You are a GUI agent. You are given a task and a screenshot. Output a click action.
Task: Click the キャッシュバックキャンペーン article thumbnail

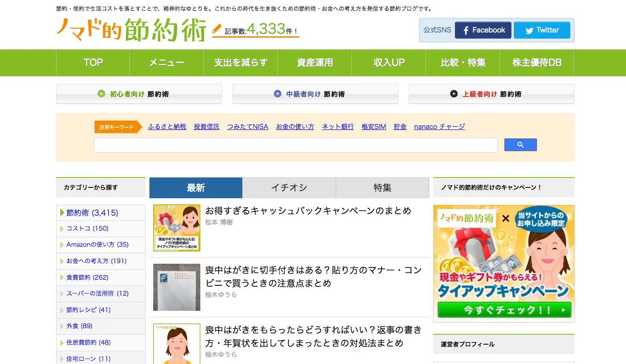pyautogui.click(x=177, y=228)
